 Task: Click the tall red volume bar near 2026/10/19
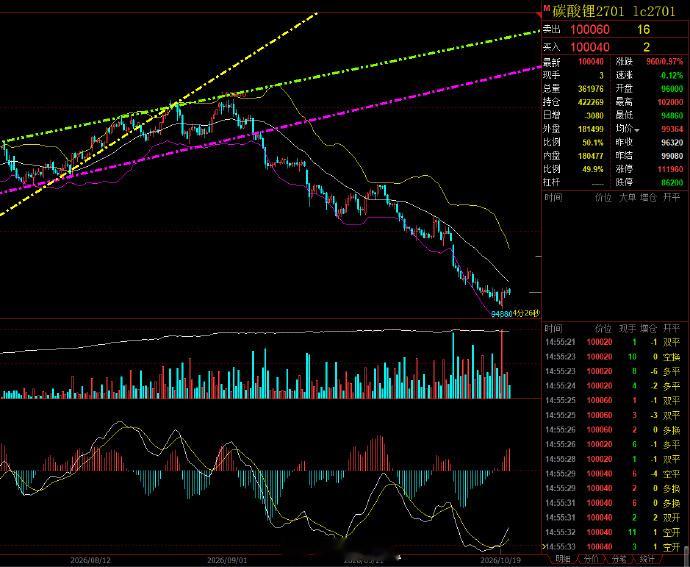501,364
